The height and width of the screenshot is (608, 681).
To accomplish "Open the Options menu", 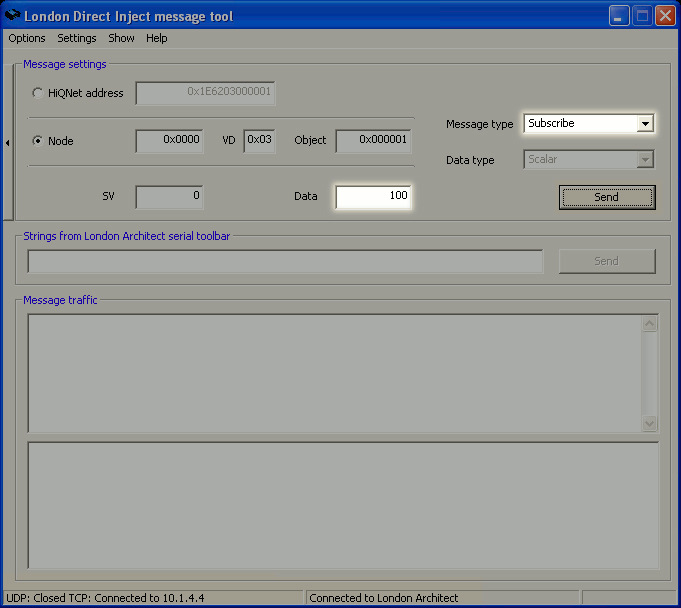I will pyautogui.click(x=27, y=38).
